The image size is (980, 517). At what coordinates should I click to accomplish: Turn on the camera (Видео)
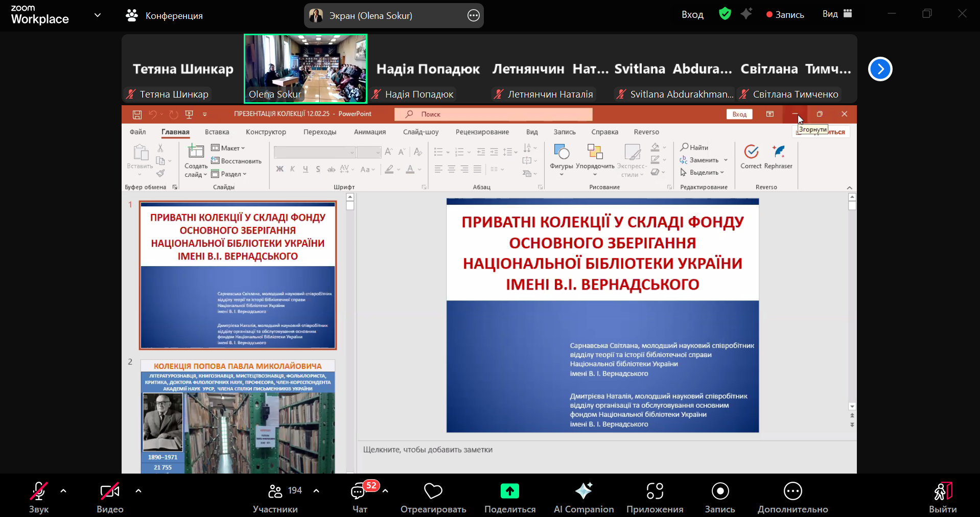(x=110, y=491)
